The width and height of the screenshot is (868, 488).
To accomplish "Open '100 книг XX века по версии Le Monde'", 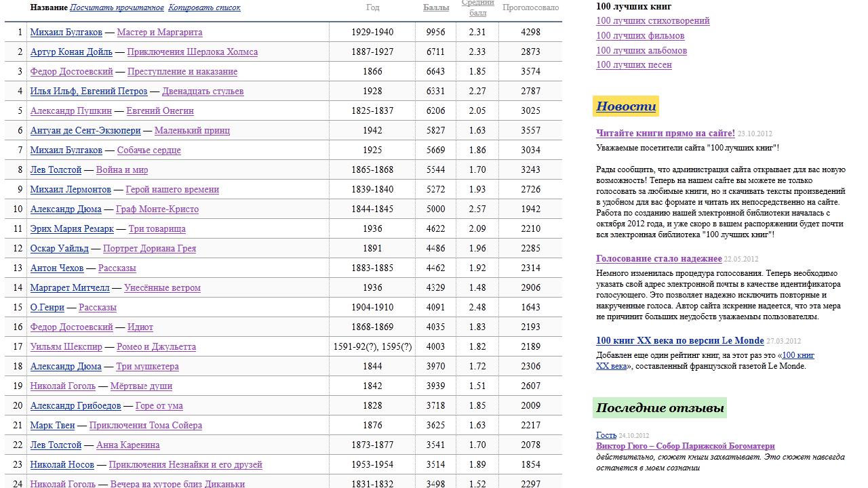I will tap(679, 340).
